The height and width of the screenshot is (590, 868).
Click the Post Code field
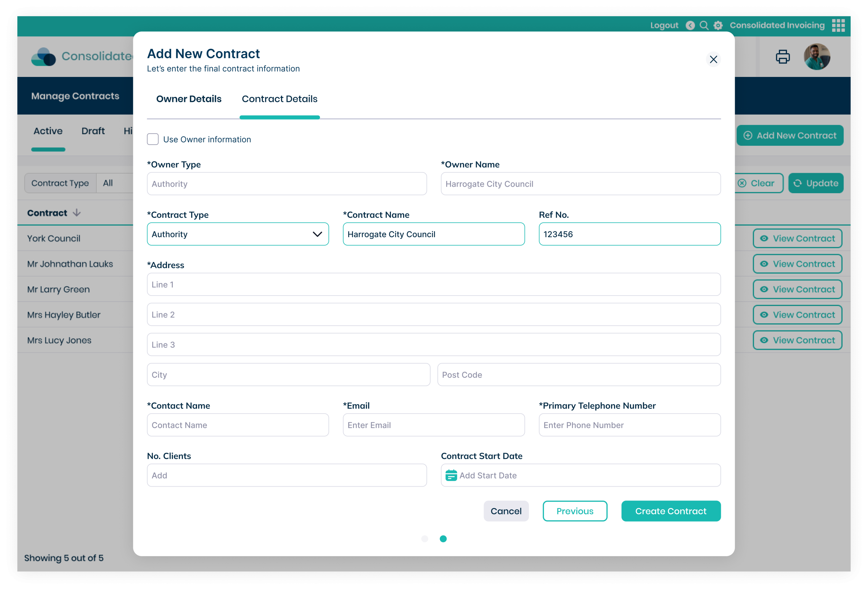coord(579,375)
